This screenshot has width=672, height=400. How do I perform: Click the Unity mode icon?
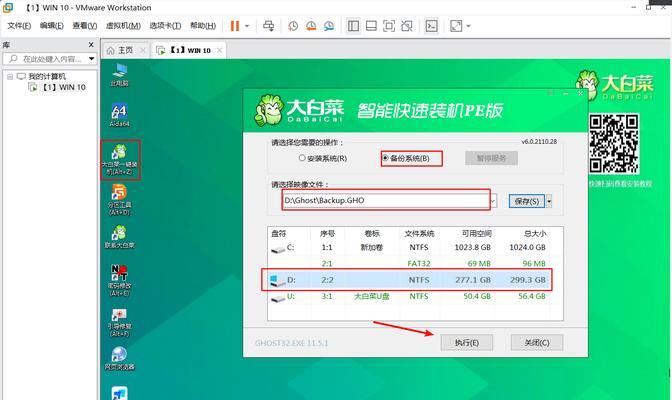[x=407, y=26]
